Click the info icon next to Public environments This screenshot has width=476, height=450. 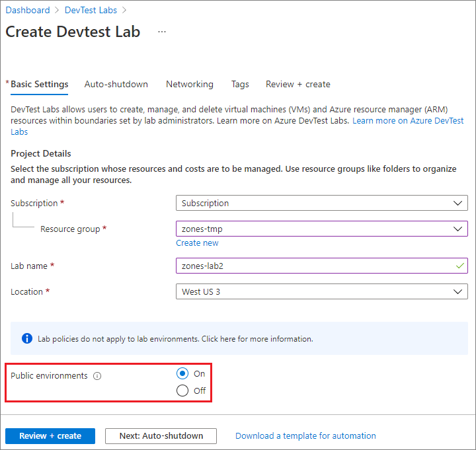pyautogui.click(x=97, y=376)
